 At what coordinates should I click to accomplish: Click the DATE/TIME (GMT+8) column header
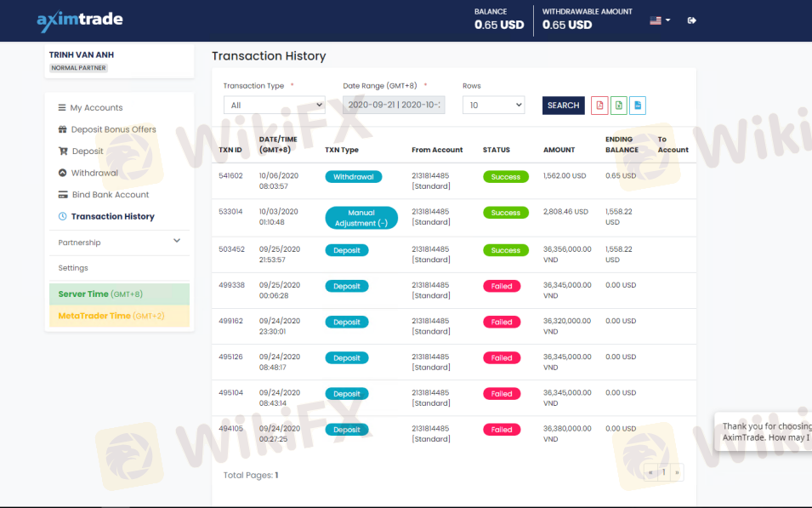click(278, 145)
